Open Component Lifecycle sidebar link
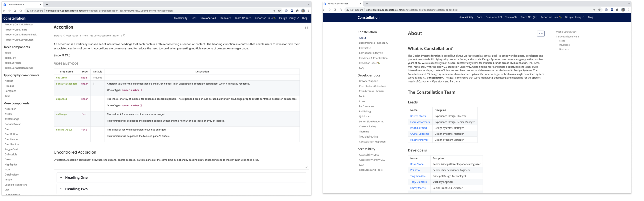The height and width of the screenshot is (201, 644). 371,53
